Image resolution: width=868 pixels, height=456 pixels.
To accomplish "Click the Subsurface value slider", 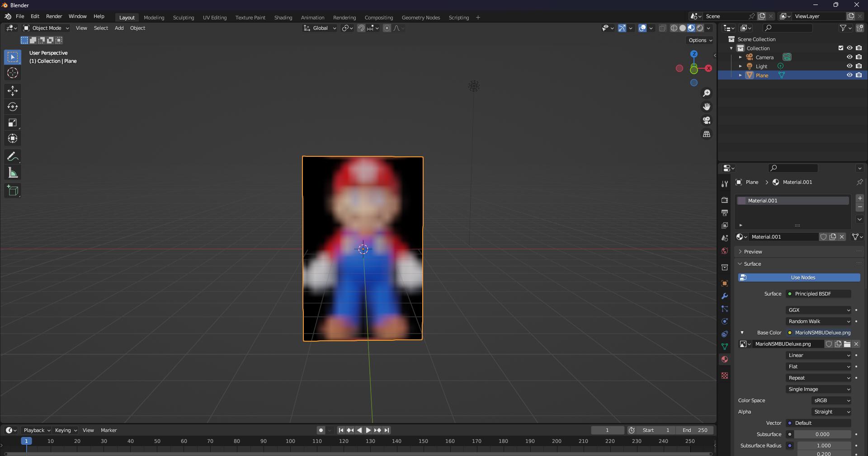I will [x=822, y=434].
